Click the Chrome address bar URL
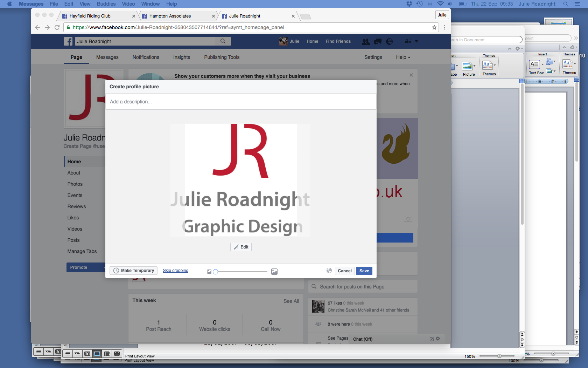The width and height of the screenshot is (588, 368). 178,27
